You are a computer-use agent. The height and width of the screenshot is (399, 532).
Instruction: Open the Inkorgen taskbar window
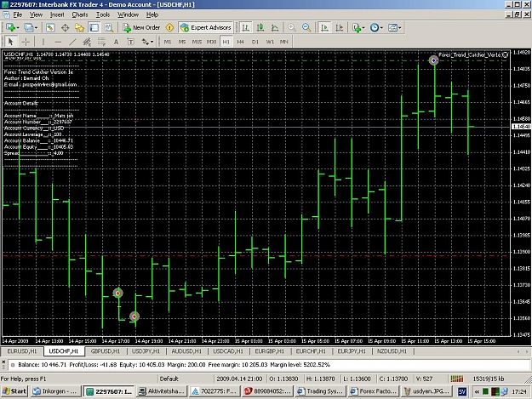pyautogui.click(x=56, y=391)
